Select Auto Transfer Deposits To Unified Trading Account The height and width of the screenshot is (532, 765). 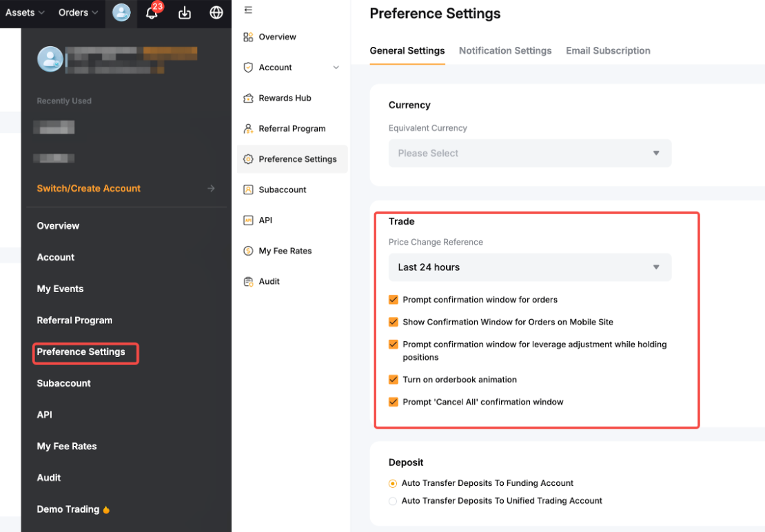click(393, 501)
